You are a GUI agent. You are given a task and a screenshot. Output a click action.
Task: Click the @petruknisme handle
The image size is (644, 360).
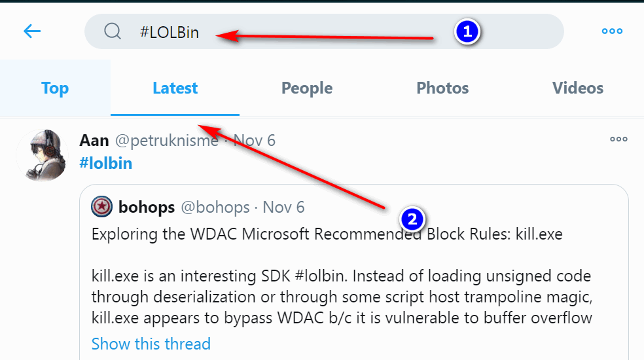(167, 140)
